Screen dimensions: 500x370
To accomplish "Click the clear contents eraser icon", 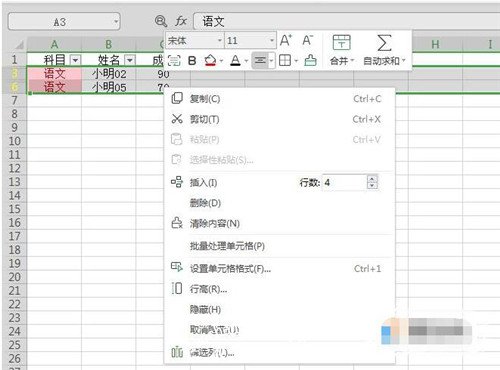I will click(177, 223).
